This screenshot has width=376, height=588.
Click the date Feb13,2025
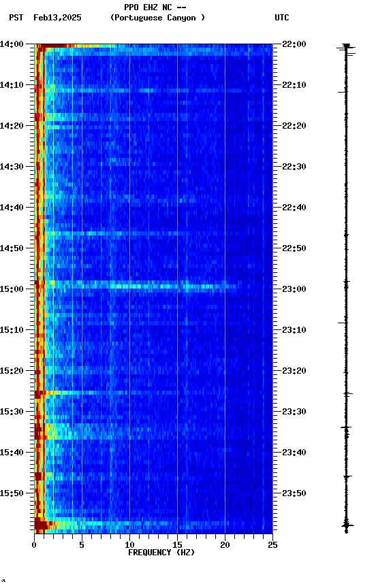click(57, 18)
